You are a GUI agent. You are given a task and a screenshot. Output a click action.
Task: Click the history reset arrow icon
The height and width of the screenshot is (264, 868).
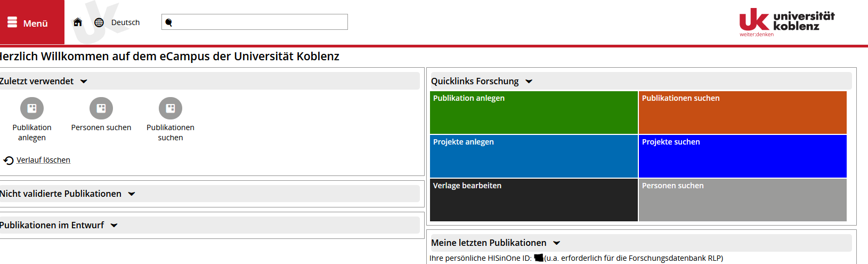[9, 160]
